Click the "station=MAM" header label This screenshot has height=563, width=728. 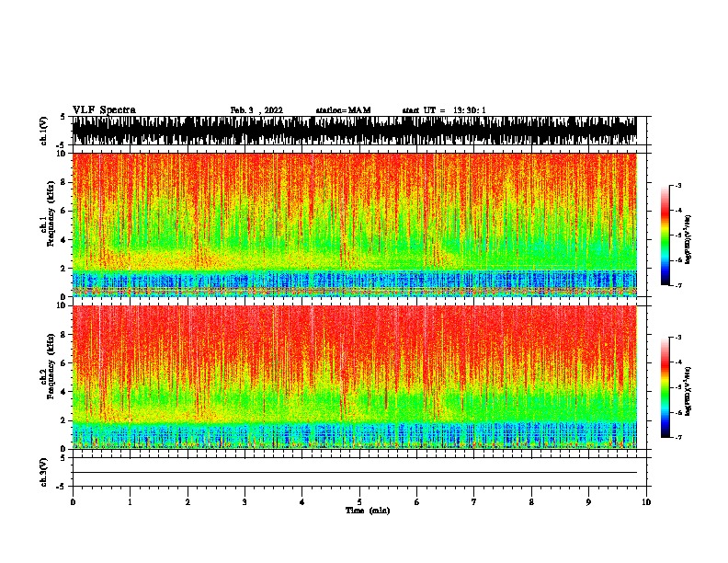(x=343, y=110)
